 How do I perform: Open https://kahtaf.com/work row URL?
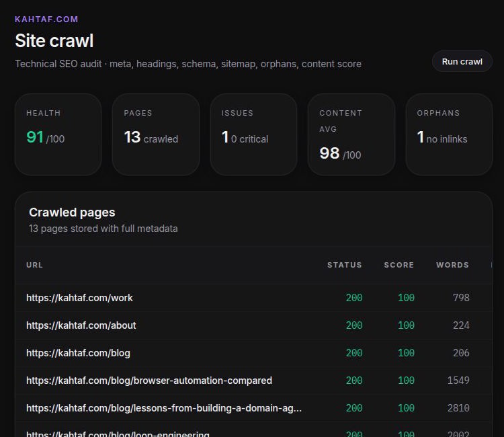pos(79,298)
